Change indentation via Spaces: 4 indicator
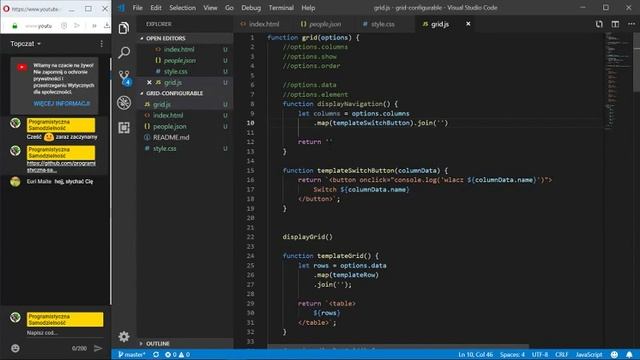 coord(512,355)
